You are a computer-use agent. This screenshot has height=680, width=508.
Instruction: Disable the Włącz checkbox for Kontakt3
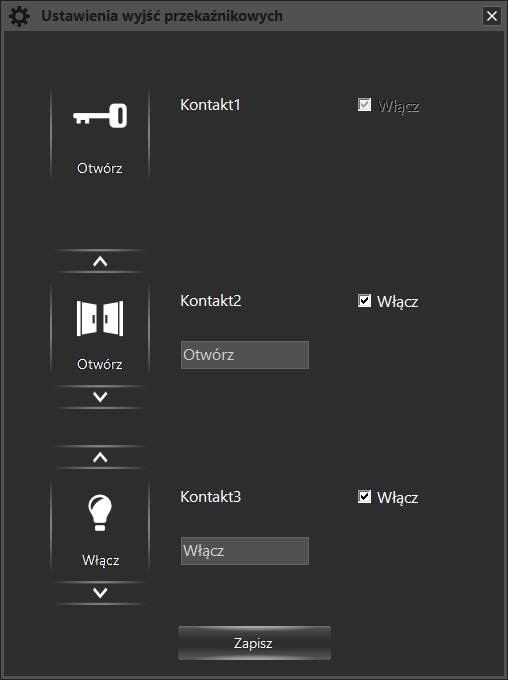click(x=364, y=497)
